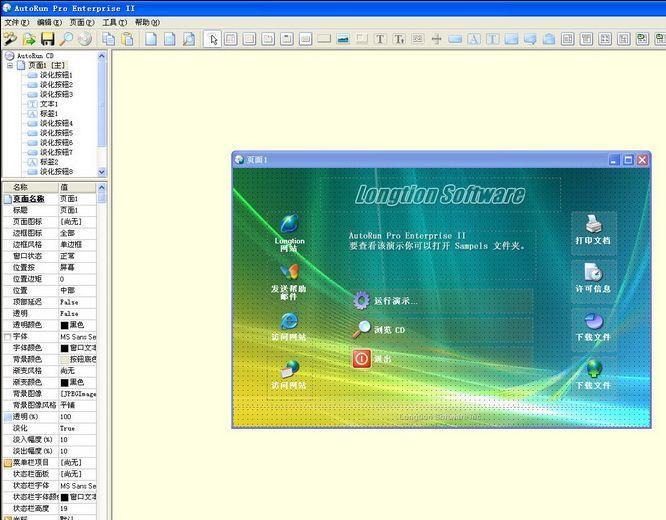Select tree item 淡化按钮8
The height and width of the screenshot is (520, 666).
click(56, 172)
